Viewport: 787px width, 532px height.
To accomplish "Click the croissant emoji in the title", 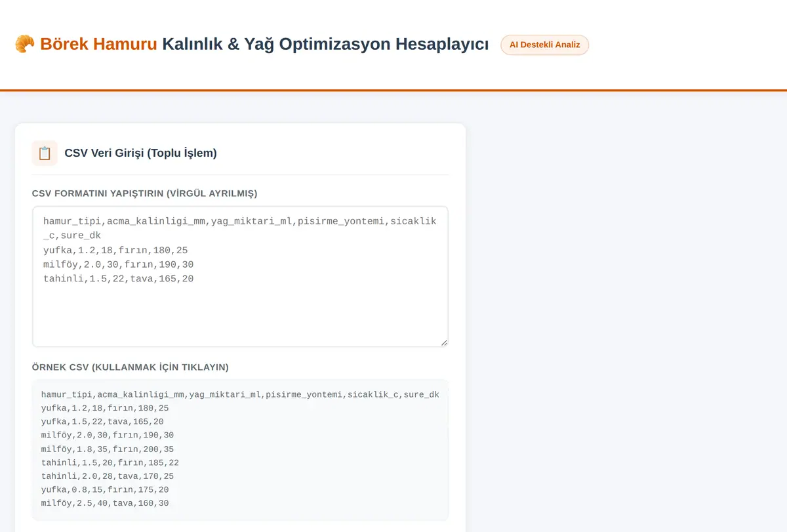I will (x=25, y=44).
